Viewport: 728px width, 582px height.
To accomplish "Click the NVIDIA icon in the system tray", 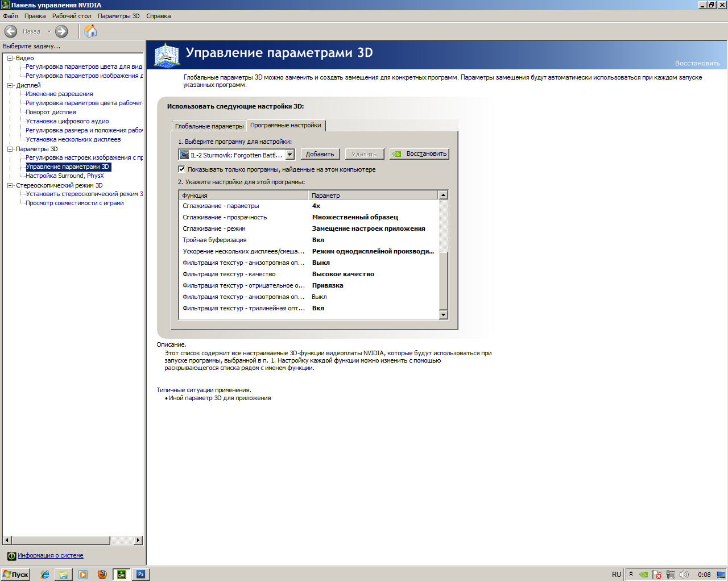I will click(643, 575).
